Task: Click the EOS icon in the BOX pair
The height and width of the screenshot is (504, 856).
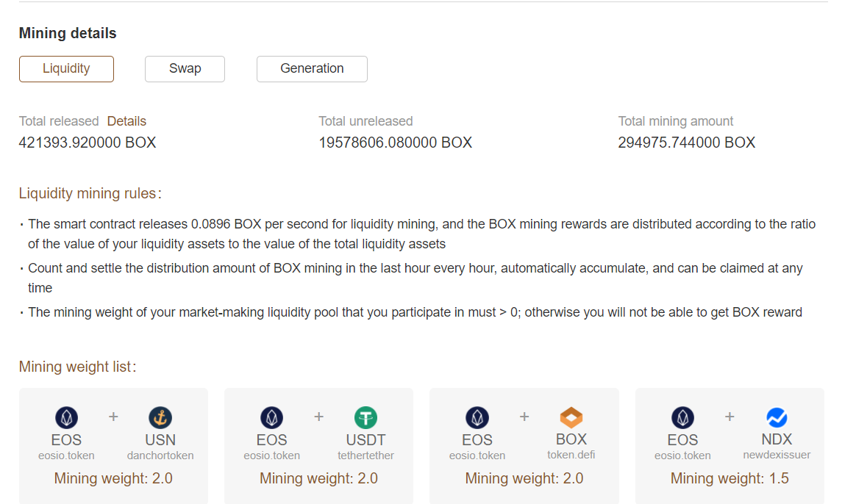Action: click(x=477, y=418)
